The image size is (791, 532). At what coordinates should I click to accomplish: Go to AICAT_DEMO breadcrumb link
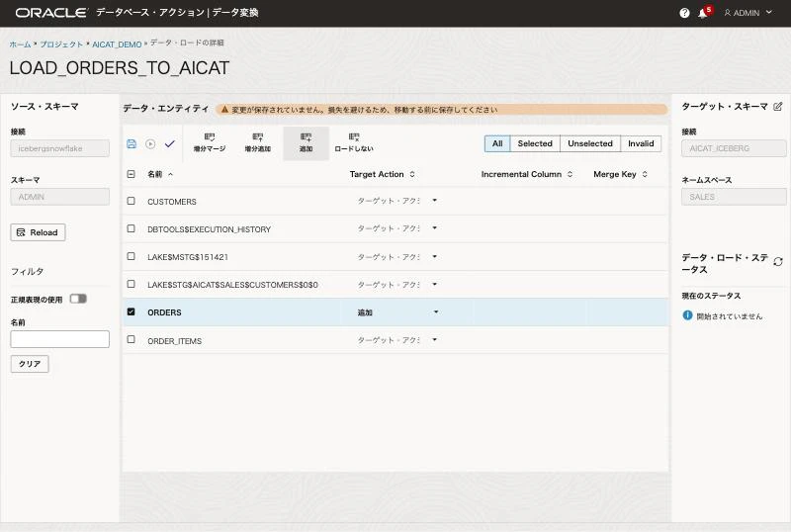pos(117,44)
